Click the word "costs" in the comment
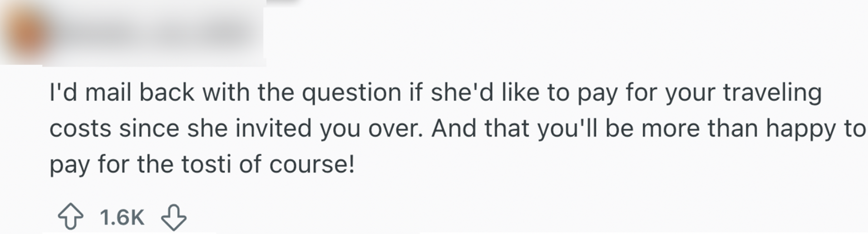This screenshot has height=234, width=868. 80,129
